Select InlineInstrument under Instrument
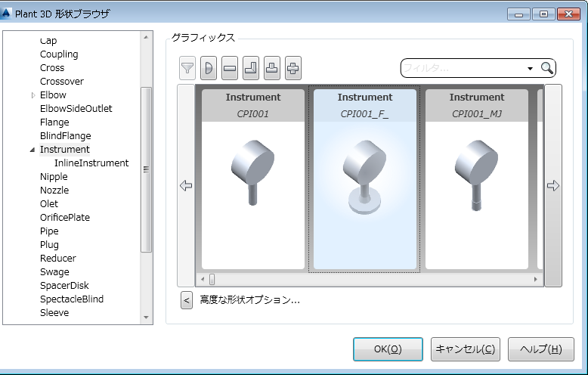This screenshot has height=375, width=588. [91, 163]
